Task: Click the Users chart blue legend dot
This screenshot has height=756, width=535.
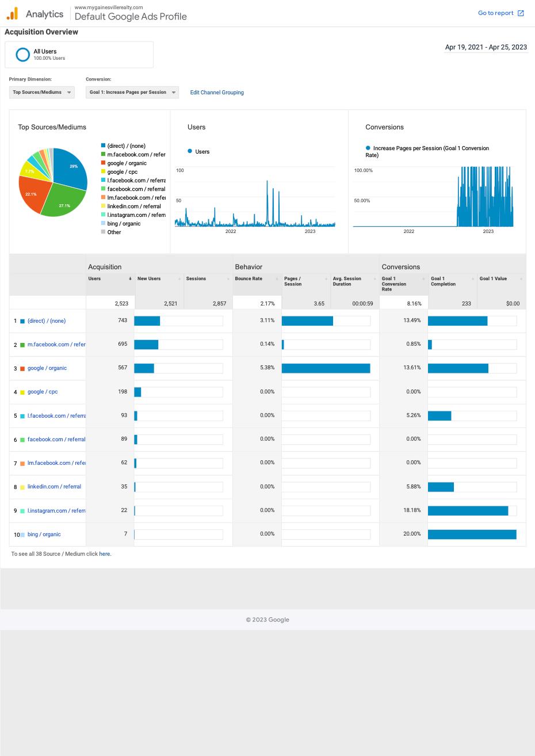Action: 190,151
